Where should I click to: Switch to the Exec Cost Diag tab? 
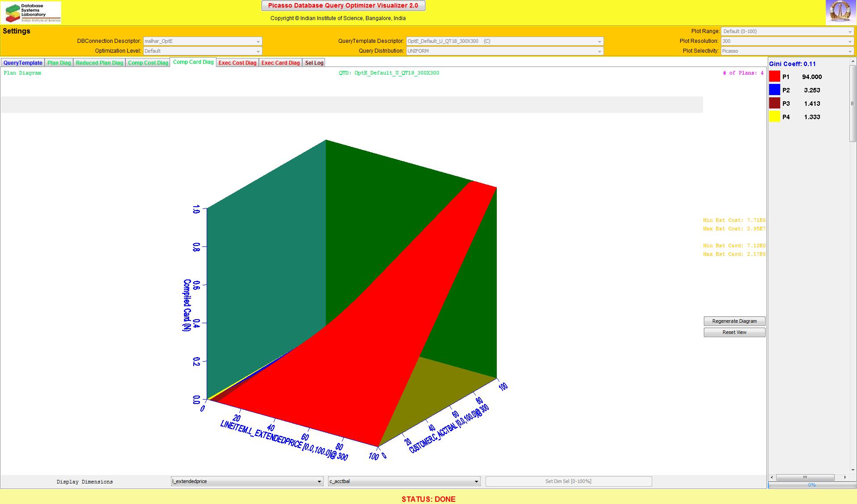[237, 63]
